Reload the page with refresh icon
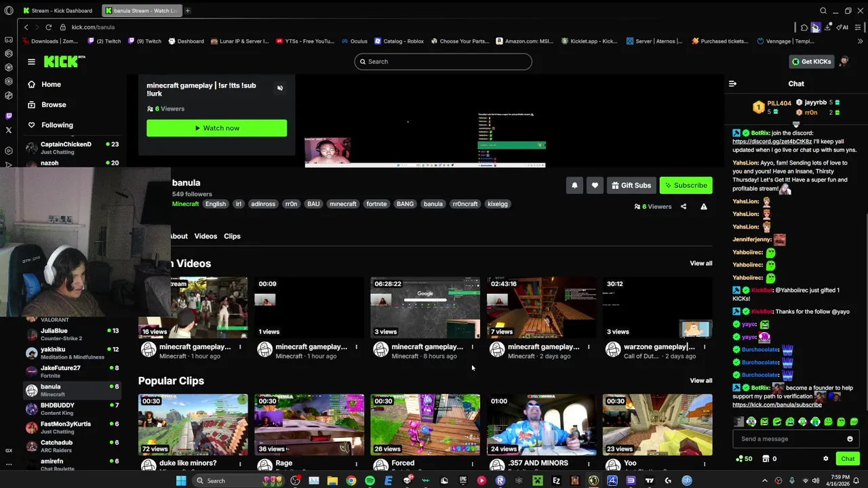This screenshot has width=868, height=488. (48, 27)
